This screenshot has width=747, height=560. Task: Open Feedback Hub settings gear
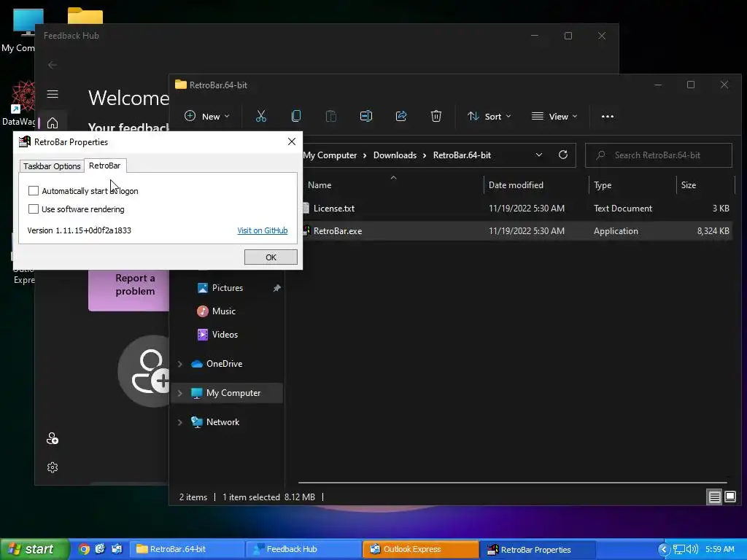53,467
